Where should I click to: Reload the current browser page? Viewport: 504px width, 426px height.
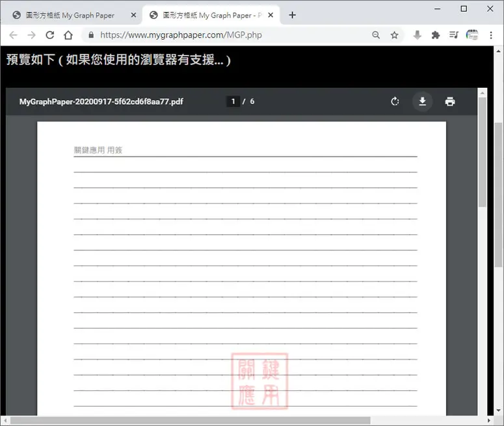tap(50, 34)
